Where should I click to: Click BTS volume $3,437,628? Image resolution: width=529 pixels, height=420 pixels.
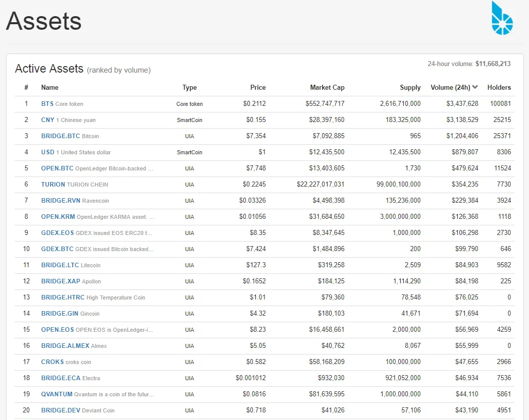click(x=462, y=103)
